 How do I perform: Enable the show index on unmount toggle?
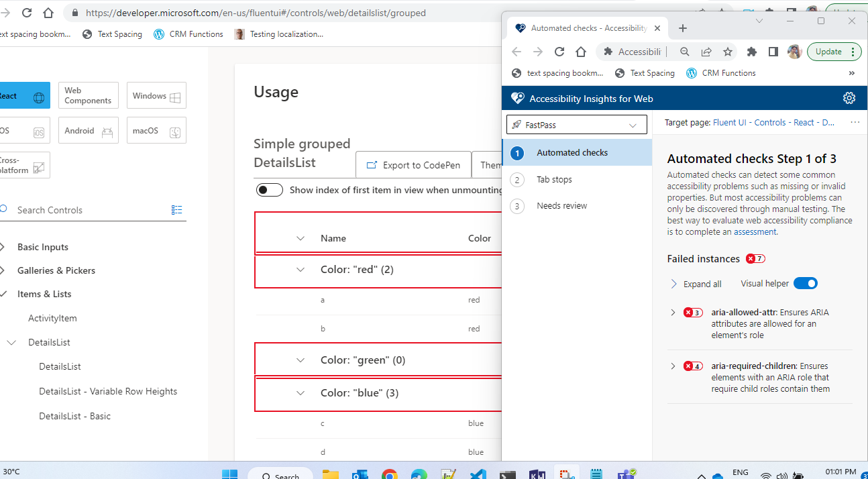point(269,190)
